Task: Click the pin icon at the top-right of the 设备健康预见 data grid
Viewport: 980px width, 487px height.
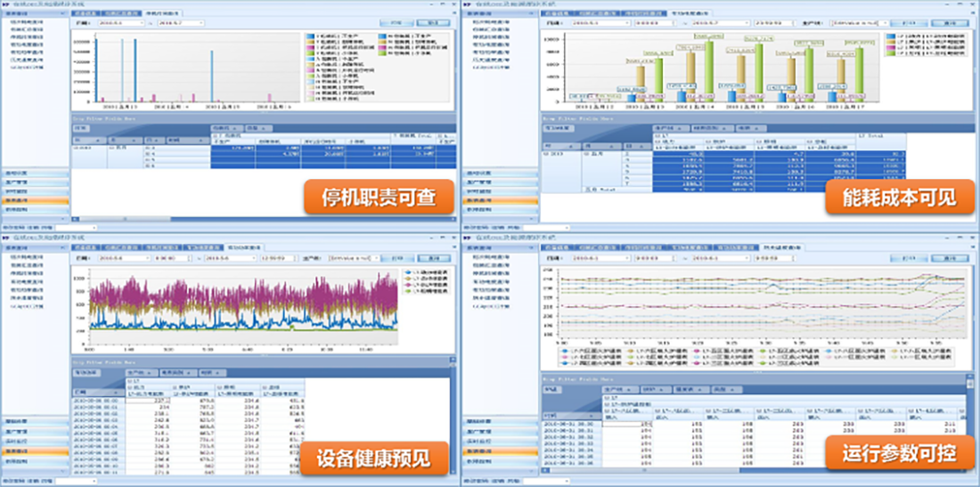Action: [x=453, y=361]
